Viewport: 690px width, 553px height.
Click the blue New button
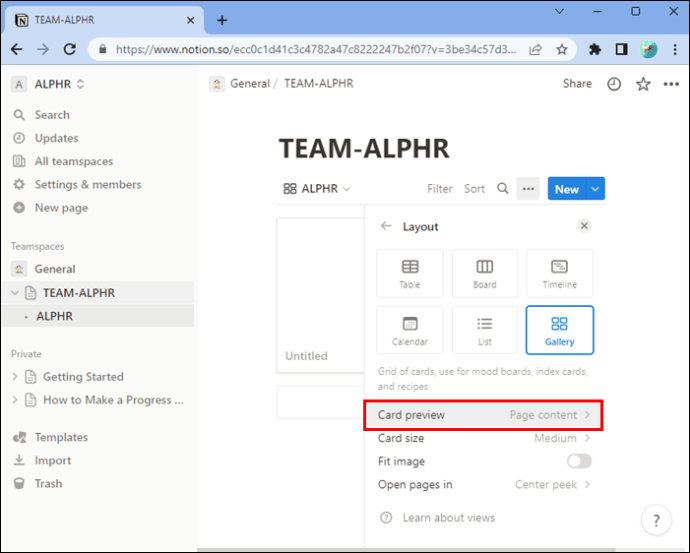567,189
